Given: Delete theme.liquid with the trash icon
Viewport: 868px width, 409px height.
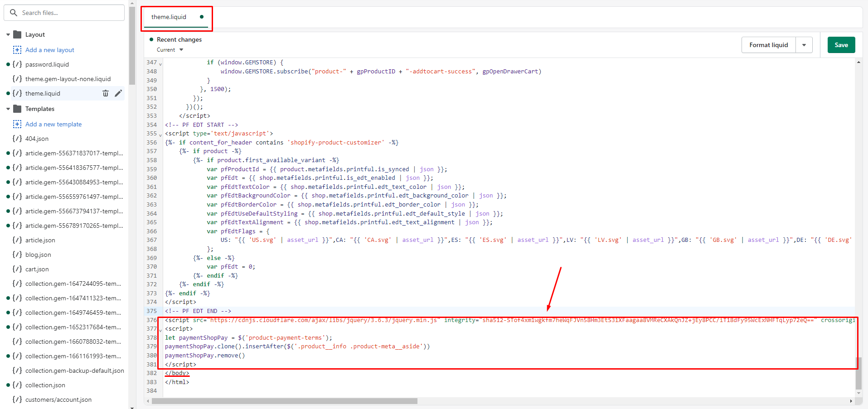Looking at the screenshot, I should [x=106, y=93].
